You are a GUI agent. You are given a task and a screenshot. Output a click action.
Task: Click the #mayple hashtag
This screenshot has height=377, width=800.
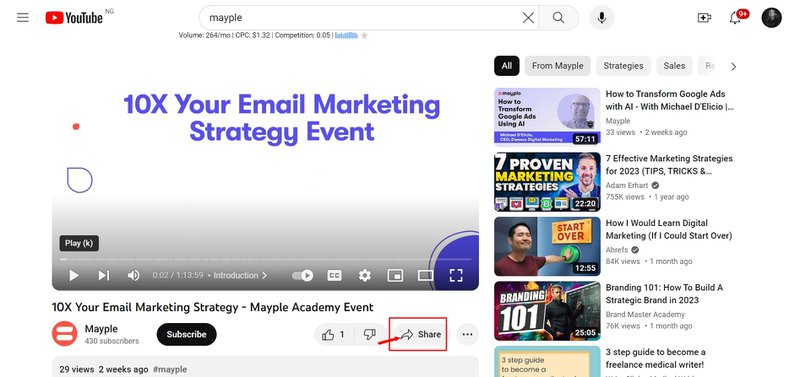170,369
